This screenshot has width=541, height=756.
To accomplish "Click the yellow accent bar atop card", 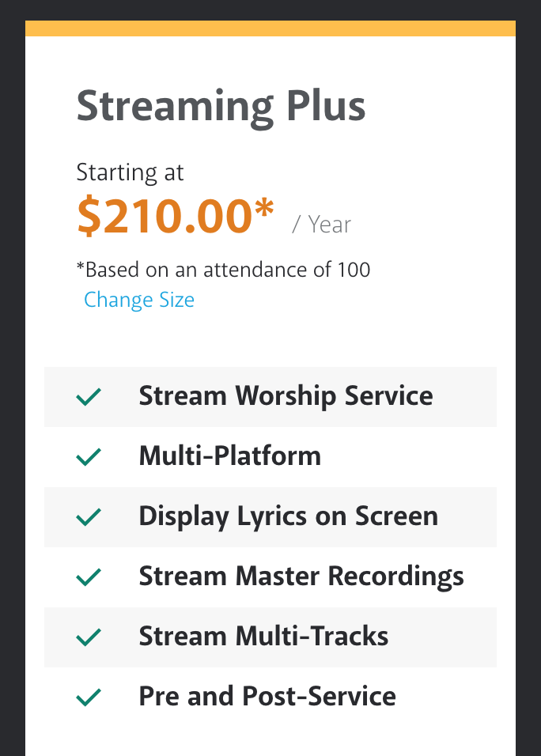I will [270, 28].
